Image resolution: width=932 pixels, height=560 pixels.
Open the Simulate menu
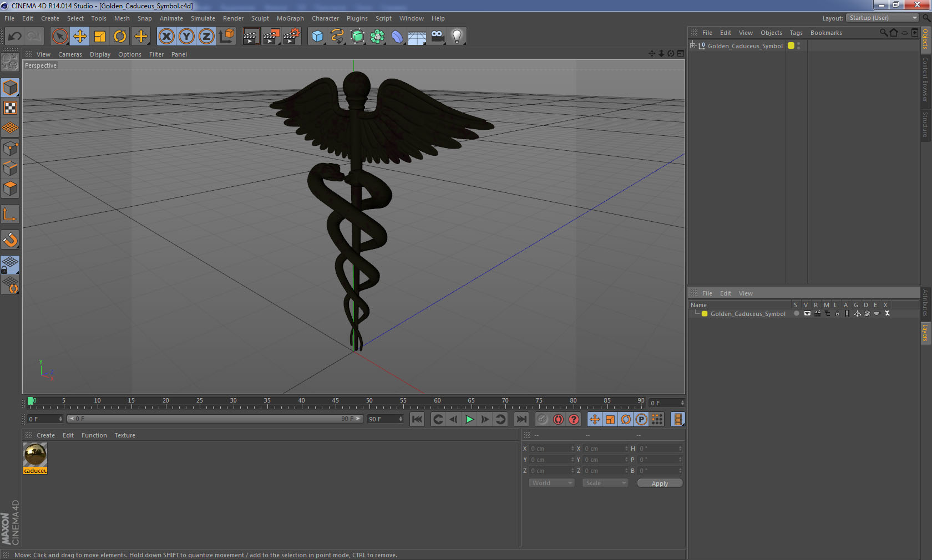click(203, 18)
